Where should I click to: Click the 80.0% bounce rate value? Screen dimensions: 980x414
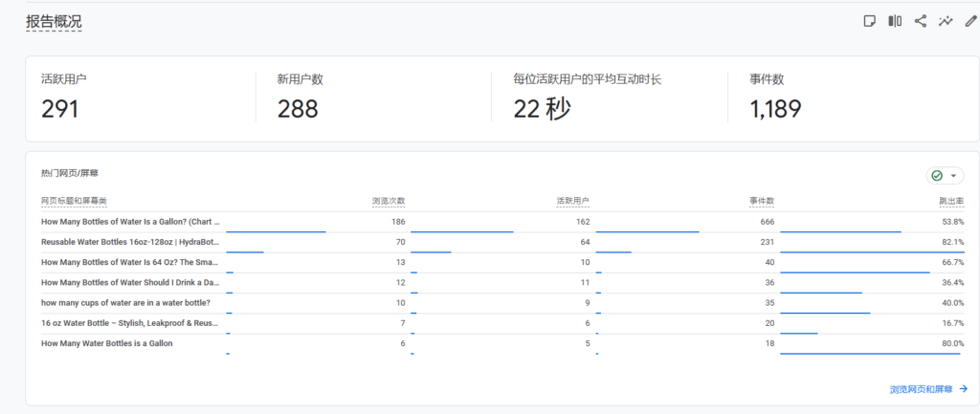point(952,343)
